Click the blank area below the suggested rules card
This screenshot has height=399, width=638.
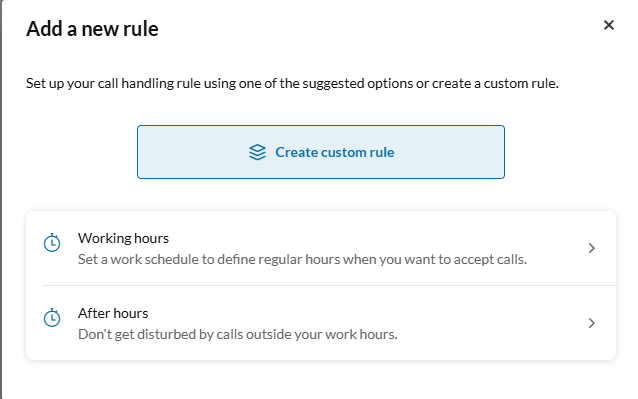[x=321, y=380]
